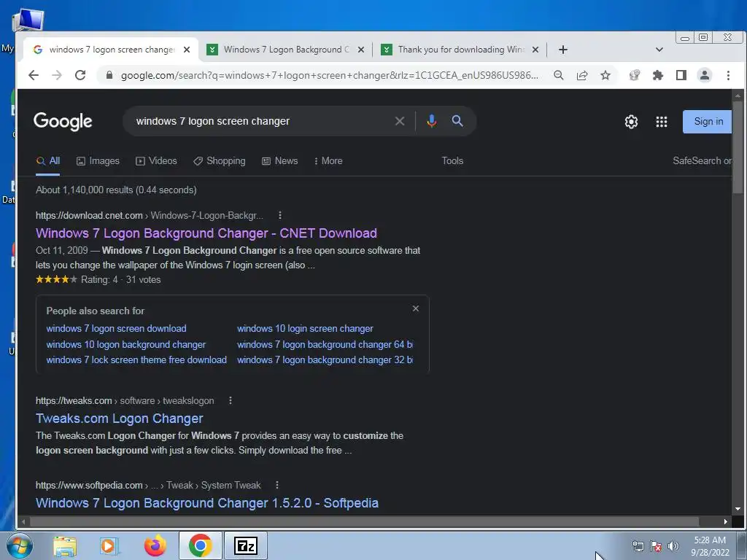Click the zoom magnifier icon in address bar

558,75
